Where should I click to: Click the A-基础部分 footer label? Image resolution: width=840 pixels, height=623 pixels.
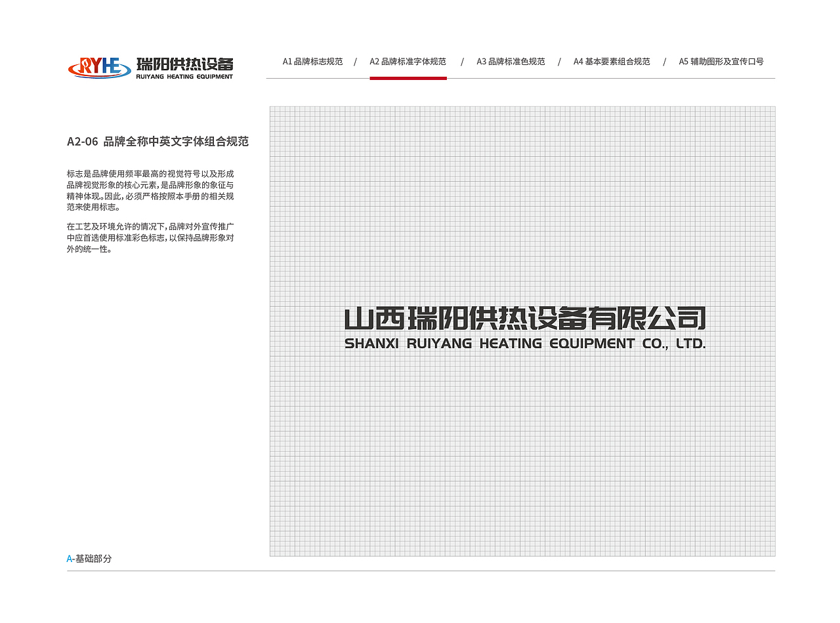(x=89, y=559)
